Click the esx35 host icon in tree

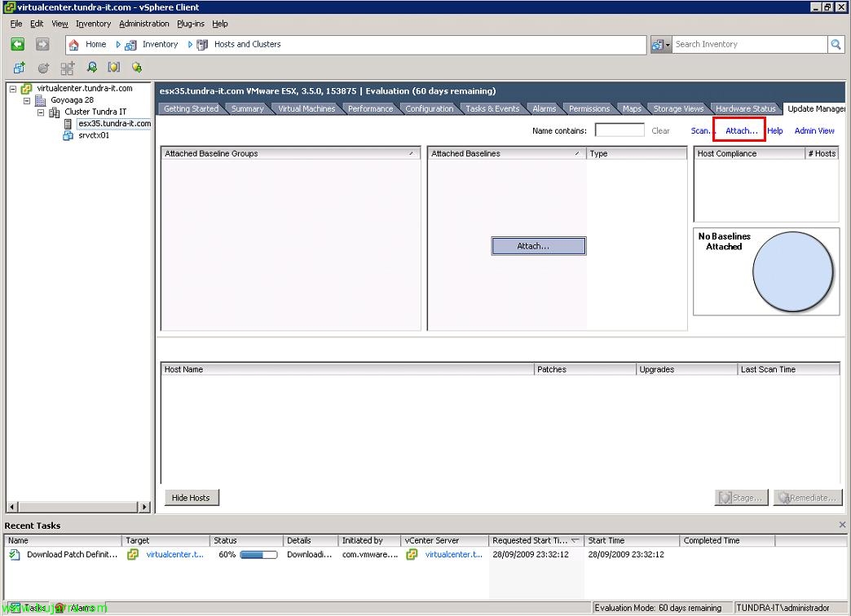(x=68, y=125)
